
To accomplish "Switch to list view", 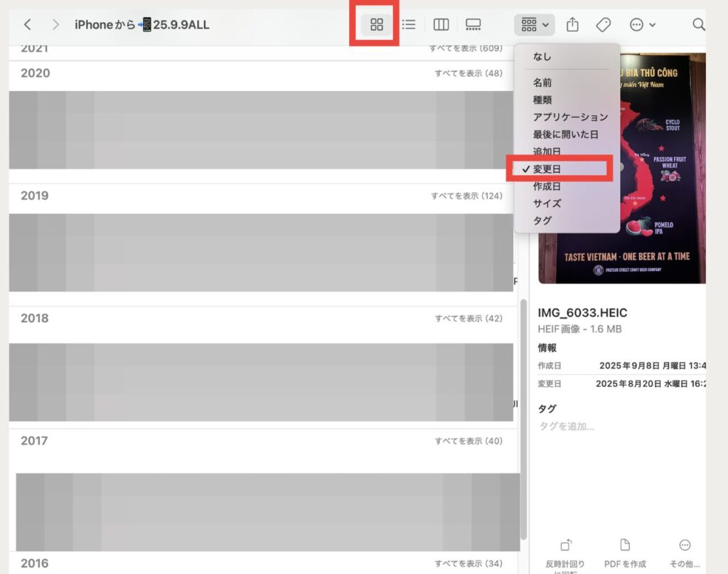I will pos(408,25).
